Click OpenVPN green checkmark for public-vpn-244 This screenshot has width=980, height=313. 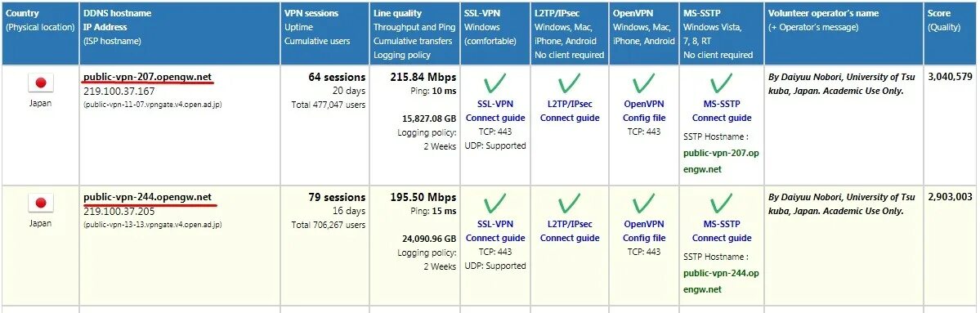tap(644, 203)
